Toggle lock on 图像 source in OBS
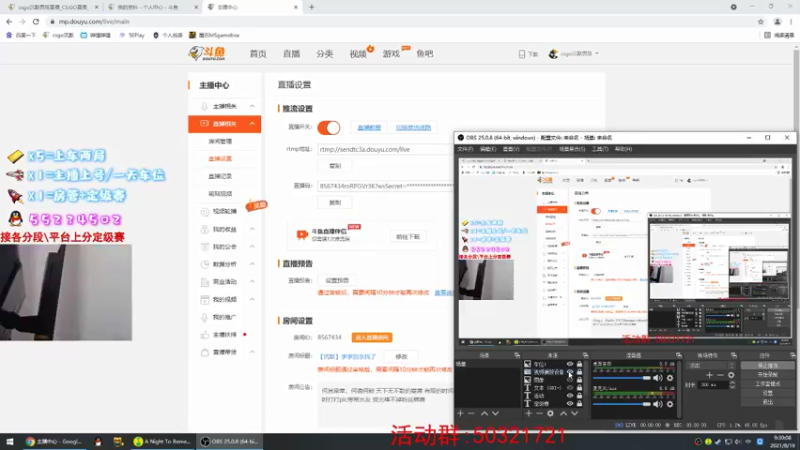Screen dimensions: 800x450 579,380
